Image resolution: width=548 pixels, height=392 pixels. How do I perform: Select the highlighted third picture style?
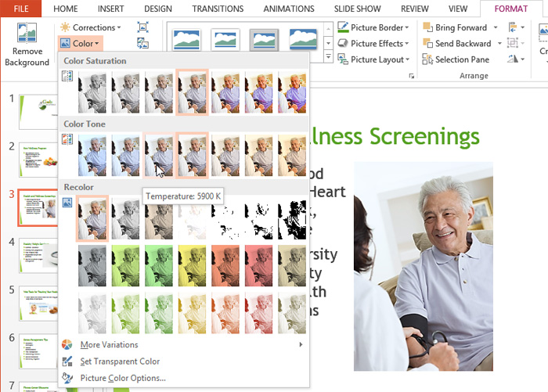click(x=264, y=40)
